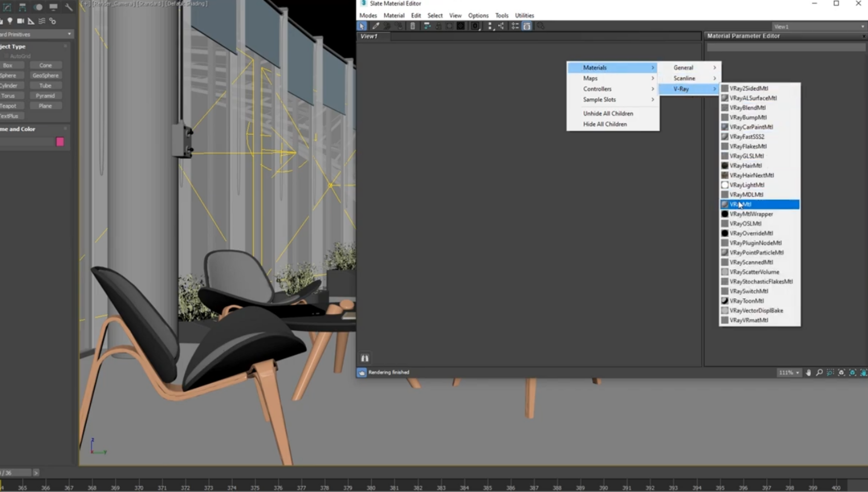Open the Standard Primitives dropdown
The width and height of the screenshot is (868, 492).
[x=35, y=34]
